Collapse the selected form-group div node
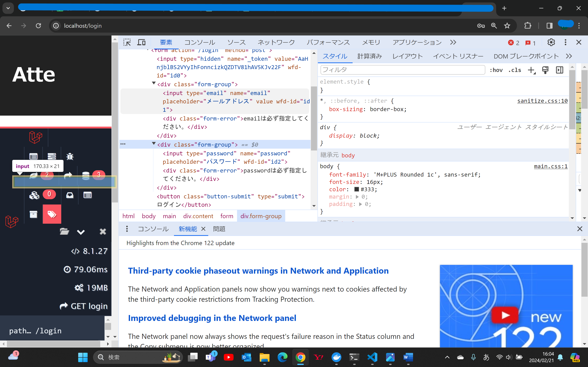588x367 pixels. 154,144
